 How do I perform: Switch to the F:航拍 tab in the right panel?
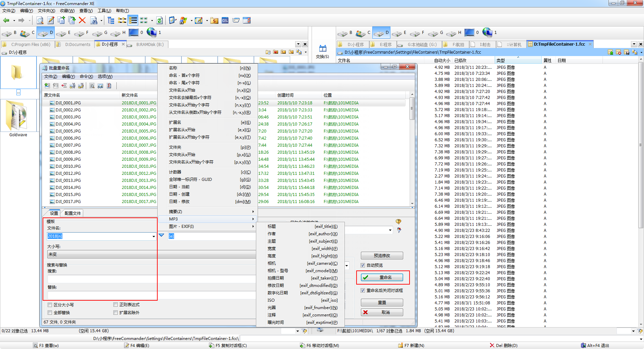[455, 44]
